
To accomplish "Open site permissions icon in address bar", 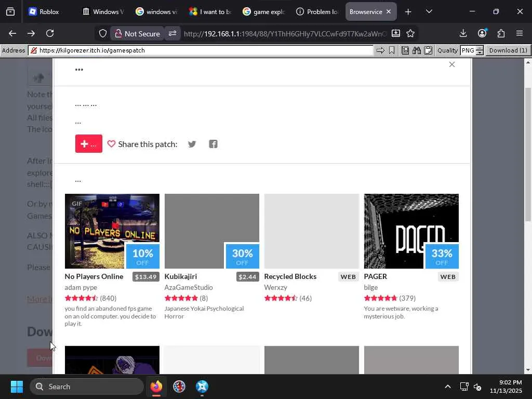I will tap(172, 33).
